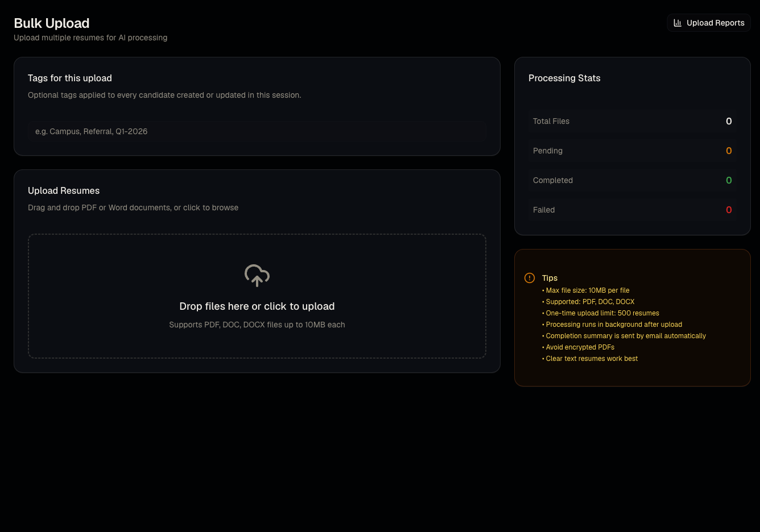The height and width of the screenshot is (532, 760).
Task: Focus the tags input field
Action: tap(257, 131)
